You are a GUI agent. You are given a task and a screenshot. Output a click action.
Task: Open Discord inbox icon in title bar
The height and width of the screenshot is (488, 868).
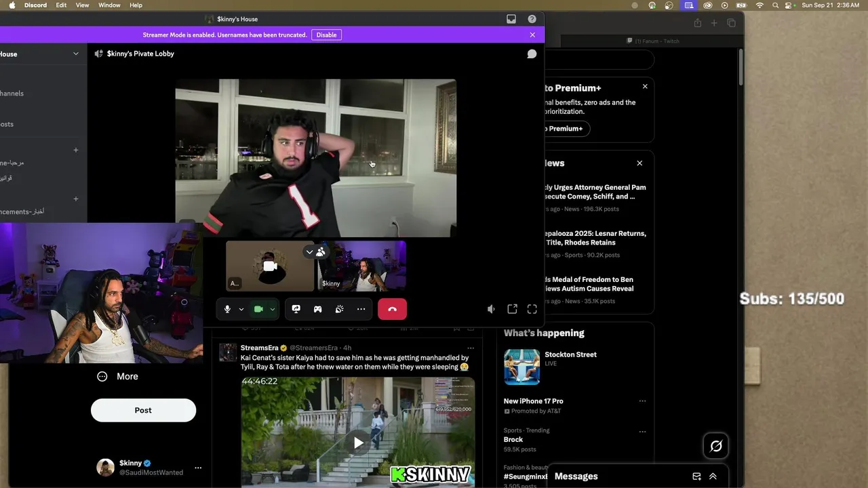pyautogui.click(x=511, y=19)
